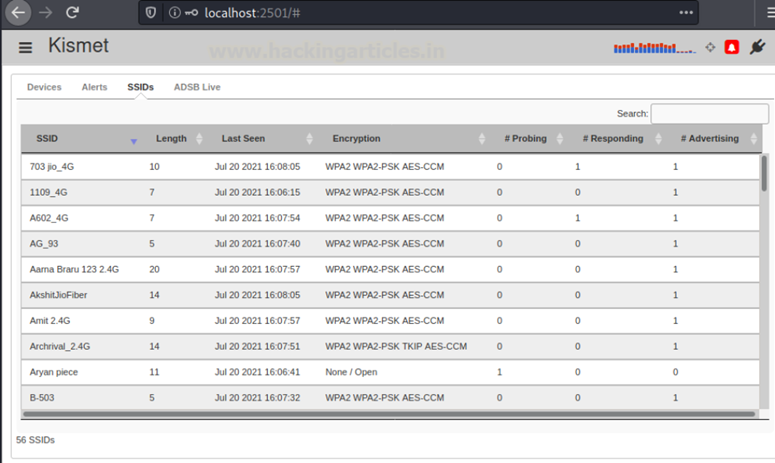Sort table by Encryption column

pos(403,138)
